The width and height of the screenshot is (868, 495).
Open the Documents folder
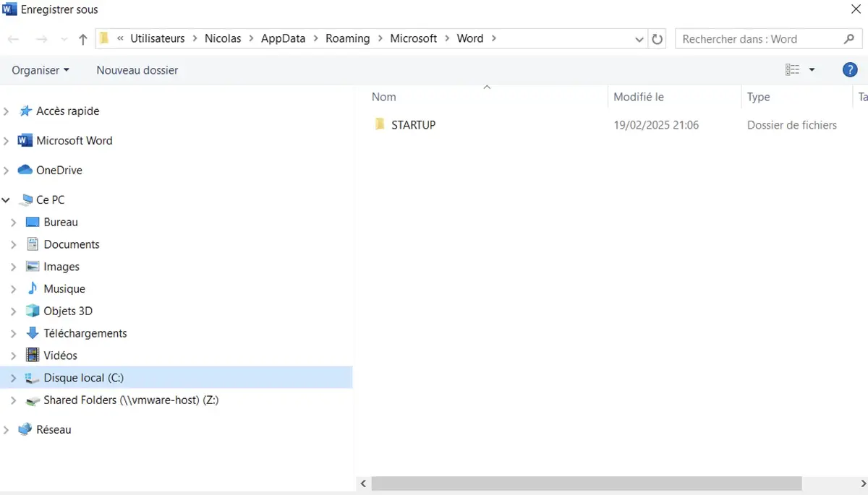pyautogui.click(x=72, y=244)
